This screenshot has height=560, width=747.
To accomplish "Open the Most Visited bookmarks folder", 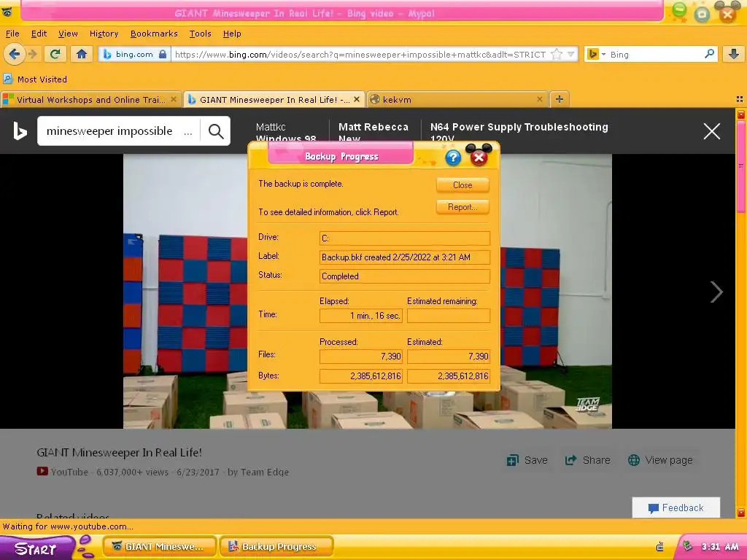I will pyautogui.click(x=35, y=79).
